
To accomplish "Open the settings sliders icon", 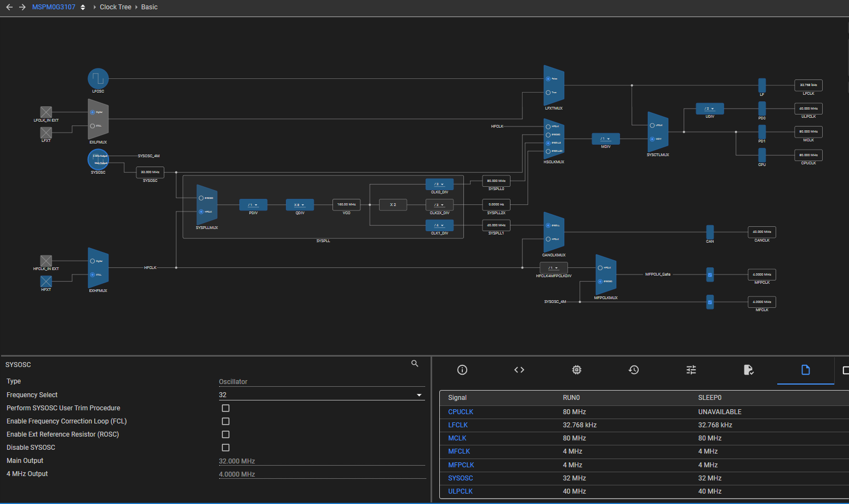I will click(691, 370).
